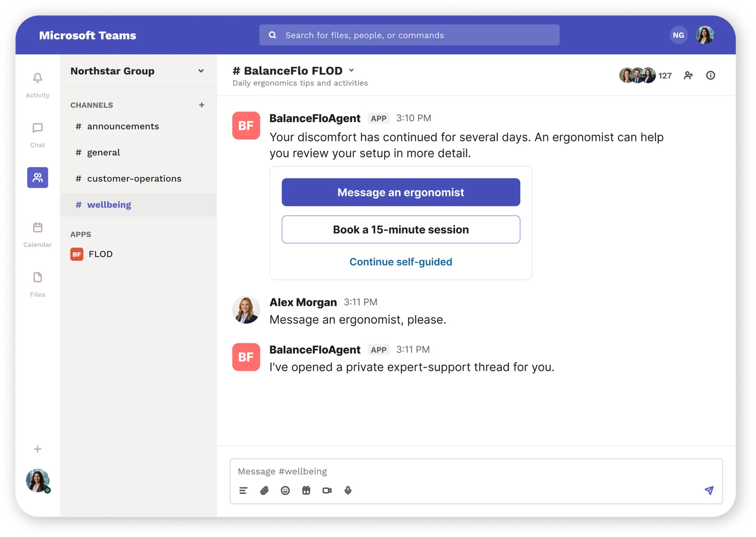The image size is (756, 537).
Task: Click the Alex Morgan sender name
Action: pos(303,302)
